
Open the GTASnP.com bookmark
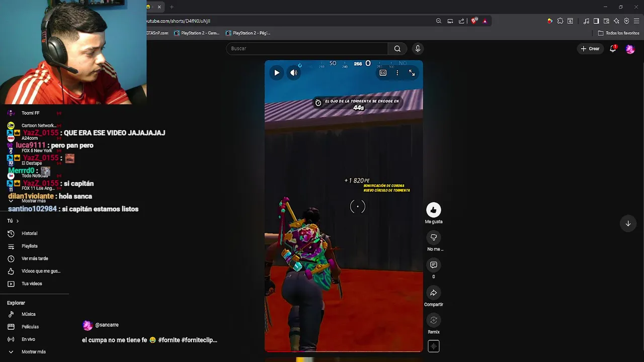pyautogui.click(x=157, y=33)
